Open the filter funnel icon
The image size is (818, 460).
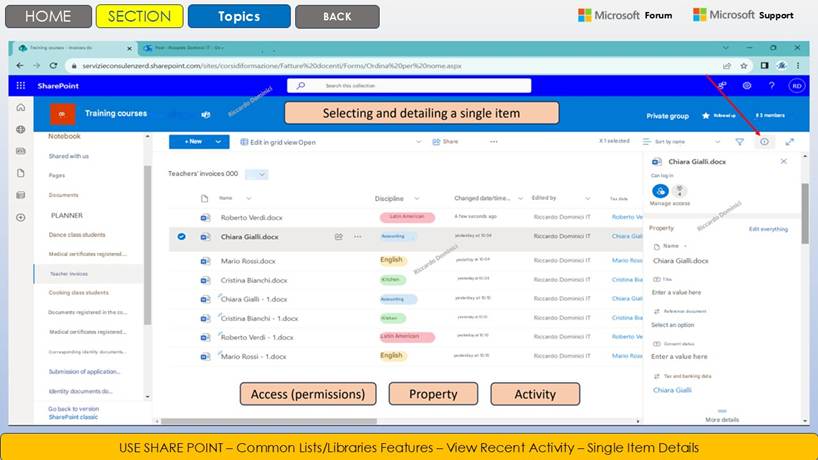[x=740, y=142]
